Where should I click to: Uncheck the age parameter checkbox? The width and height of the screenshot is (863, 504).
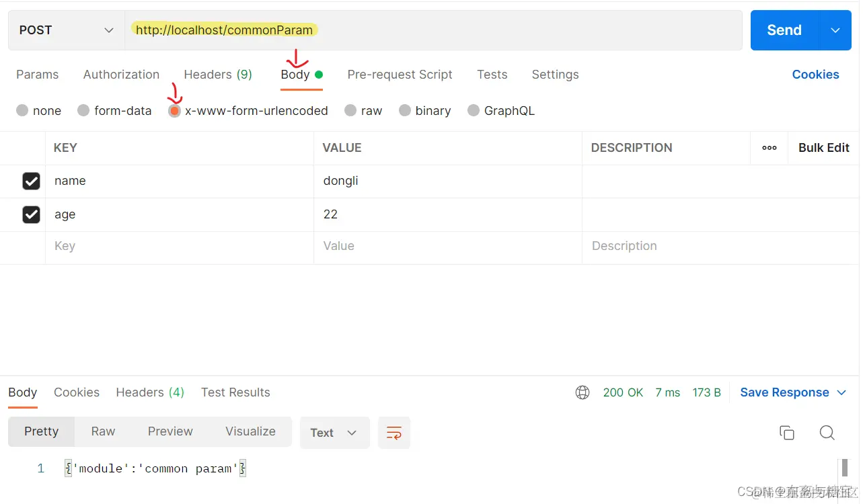tap(31, 214)
